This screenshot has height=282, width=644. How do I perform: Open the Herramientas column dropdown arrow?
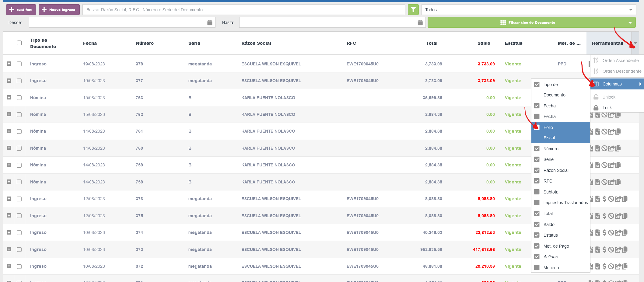[635, 43]
